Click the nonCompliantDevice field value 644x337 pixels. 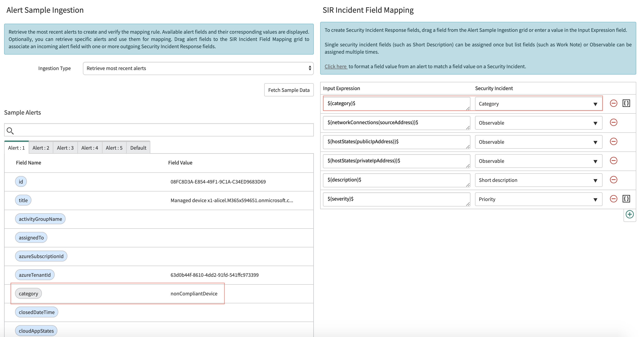coord(194,294)
